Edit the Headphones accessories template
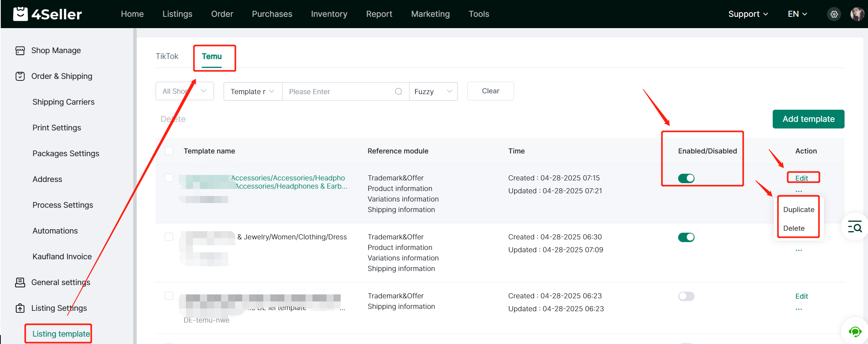This screenshot has height=344, width=868. pos(802,178)
